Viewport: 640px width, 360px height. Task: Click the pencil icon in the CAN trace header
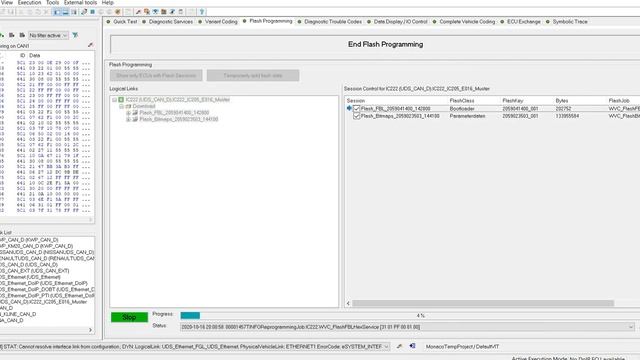[91, 45]
